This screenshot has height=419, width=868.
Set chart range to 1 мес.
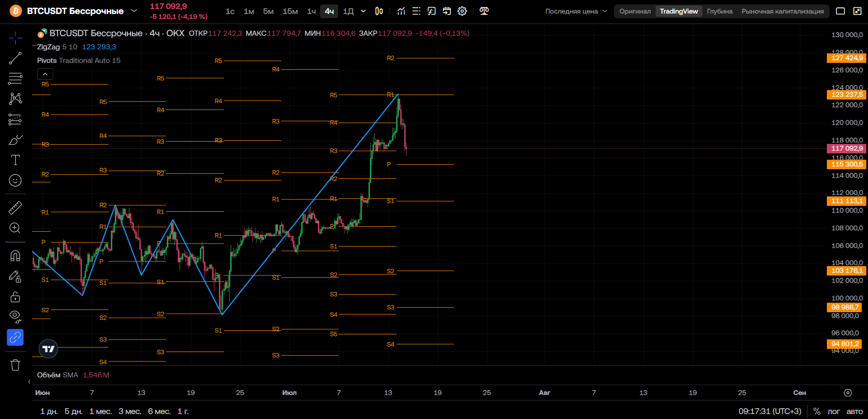pos(100,411)
